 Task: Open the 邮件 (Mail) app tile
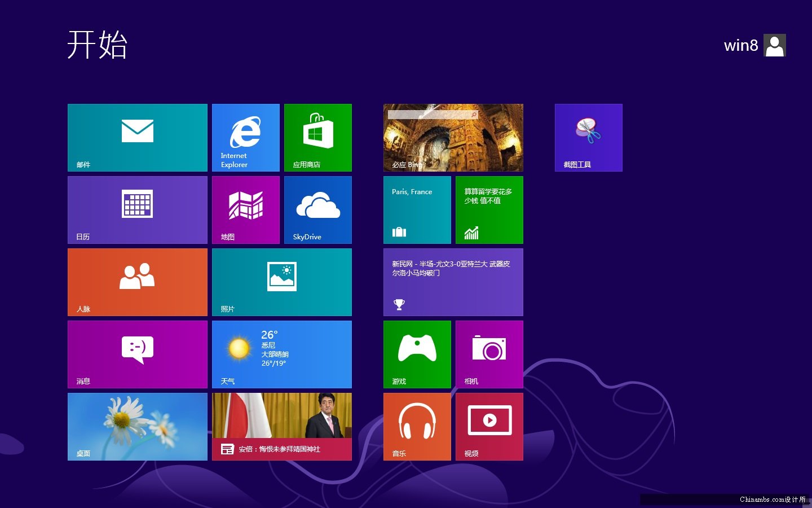(x=137, y=137)
